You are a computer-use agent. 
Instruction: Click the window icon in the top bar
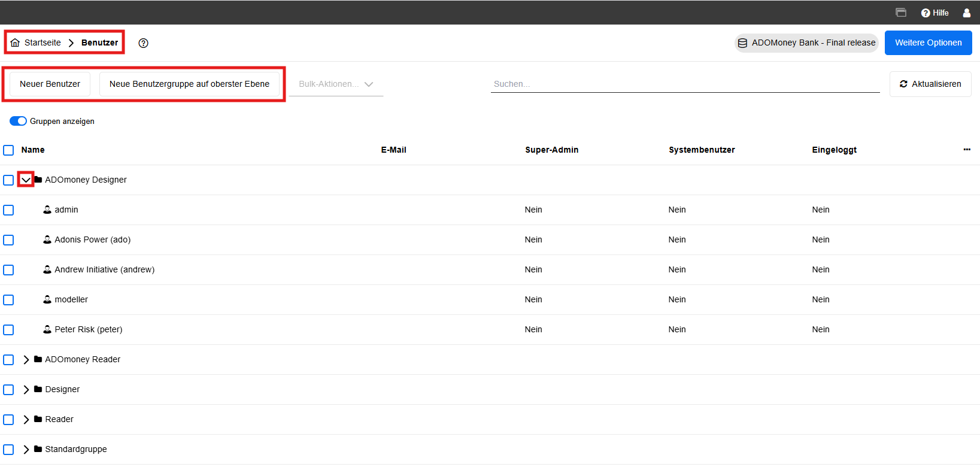[x=900, y=13]
